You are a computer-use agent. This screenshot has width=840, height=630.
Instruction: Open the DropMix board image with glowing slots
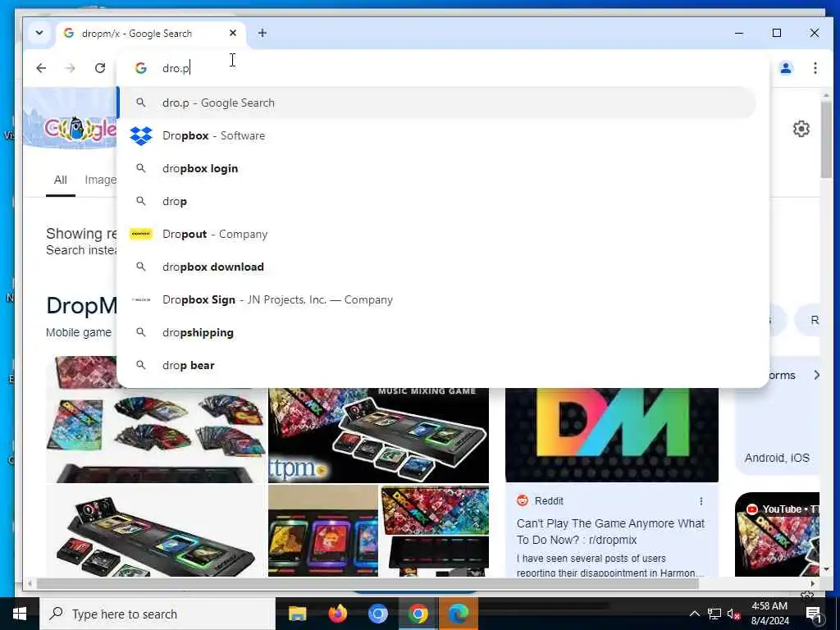click(x=156, y=531)
